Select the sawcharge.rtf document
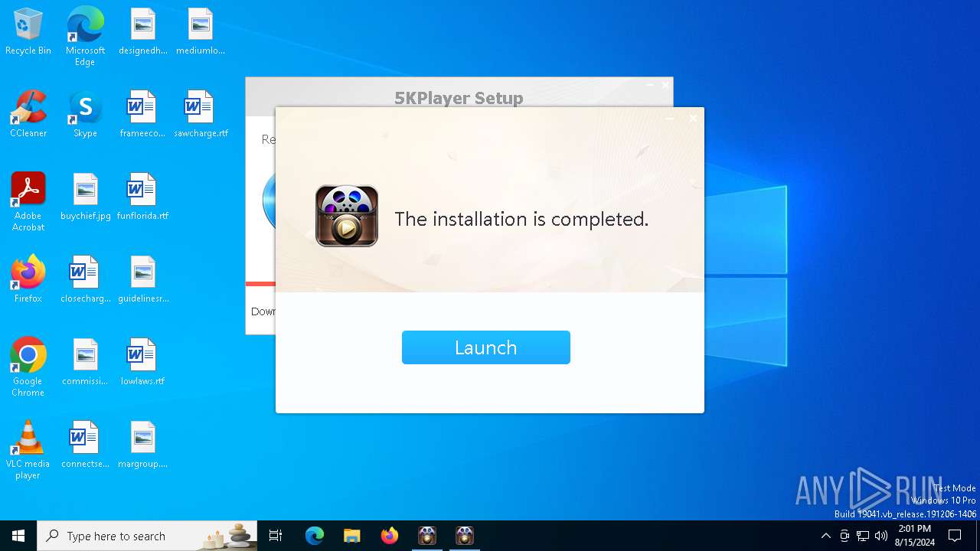The width and height of the screenshot is (980, 551). [x=201, y=114]
